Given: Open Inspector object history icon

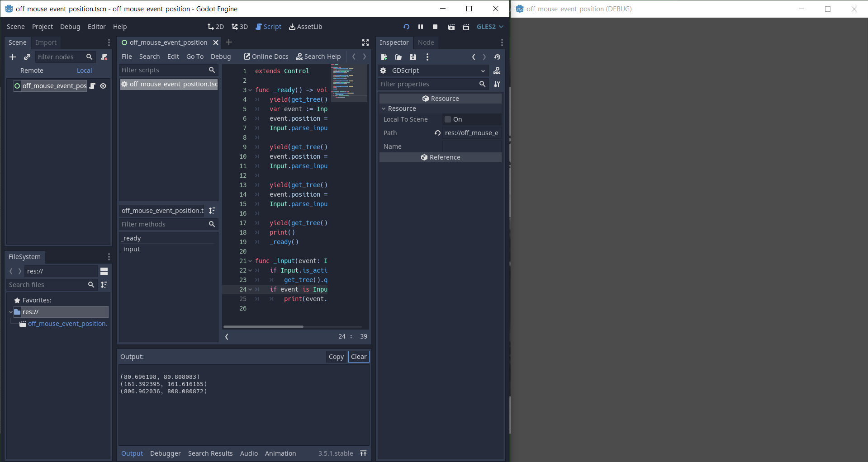Looking at the screenshot, I should pos(497,57).
